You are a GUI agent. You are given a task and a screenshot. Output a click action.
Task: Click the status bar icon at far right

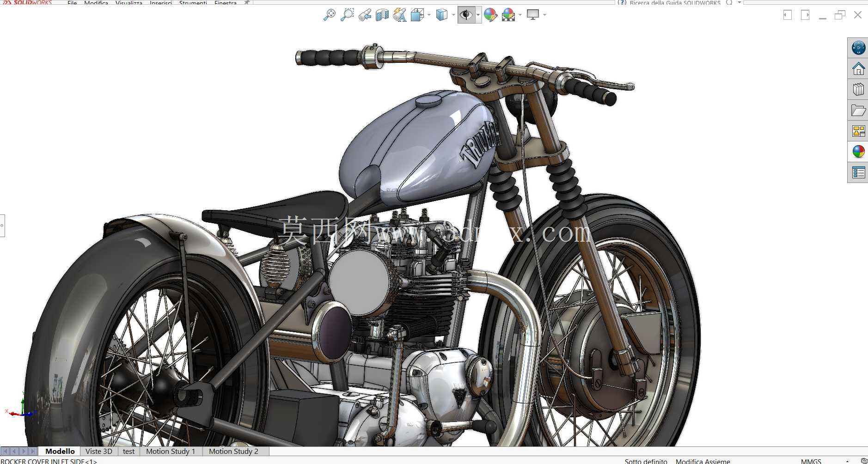point(863,460)
